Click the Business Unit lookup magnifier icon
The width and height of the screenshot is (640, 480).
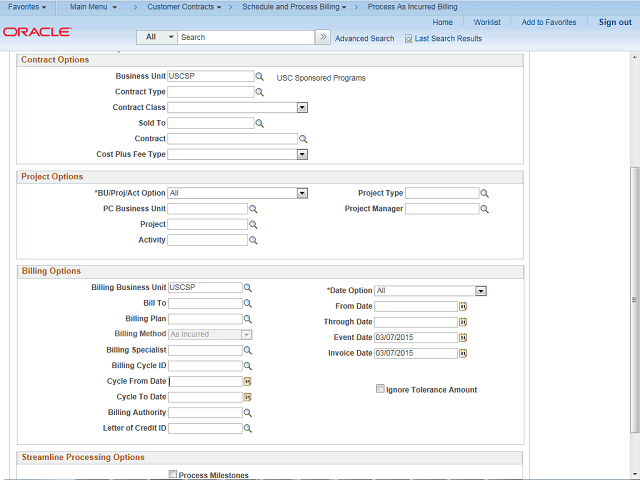(259, 76)
